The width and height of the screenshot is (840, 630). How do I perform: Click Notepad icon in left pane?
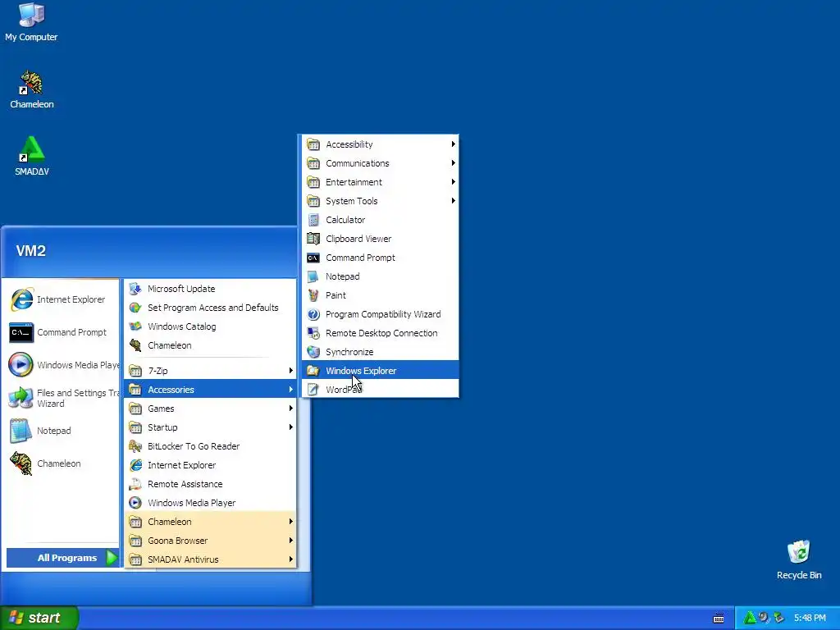click(21, 431)
